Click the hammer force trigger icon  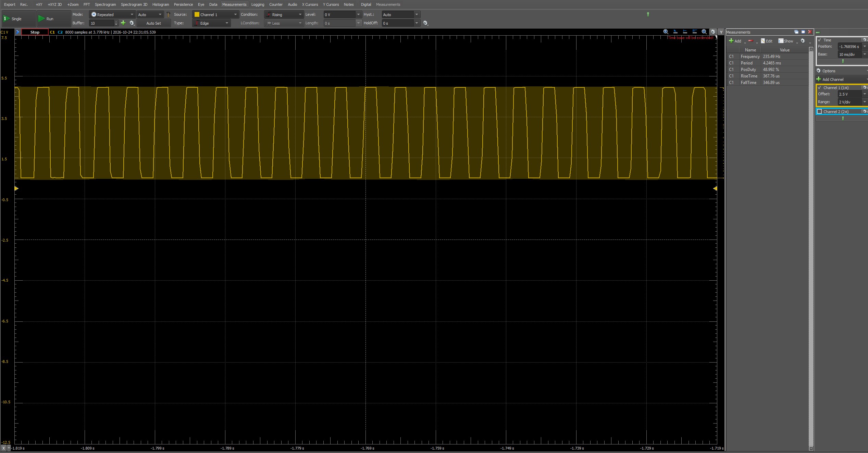[168, 14]
